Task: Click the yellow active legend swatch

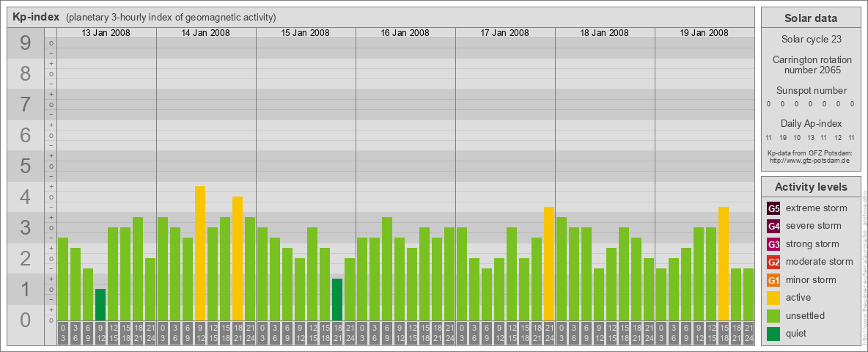Action: click(773, 298)
